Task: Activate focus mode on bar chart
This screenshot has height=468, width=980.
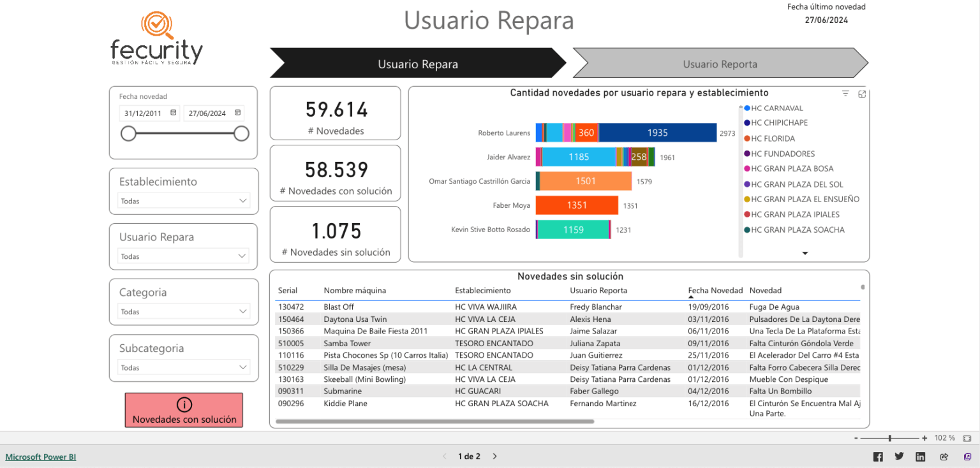Action: click(x=862, y=94)
